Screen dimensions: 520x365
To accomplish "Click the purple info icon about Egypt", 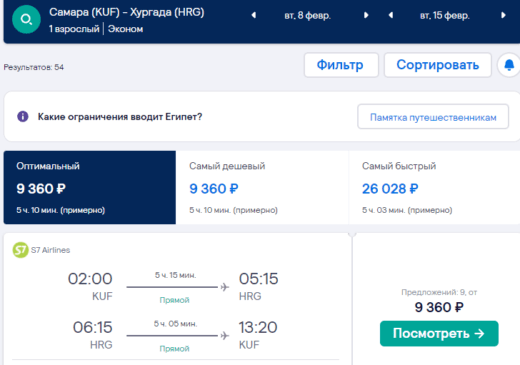I will pyautogui.click(x=23, y=117).
